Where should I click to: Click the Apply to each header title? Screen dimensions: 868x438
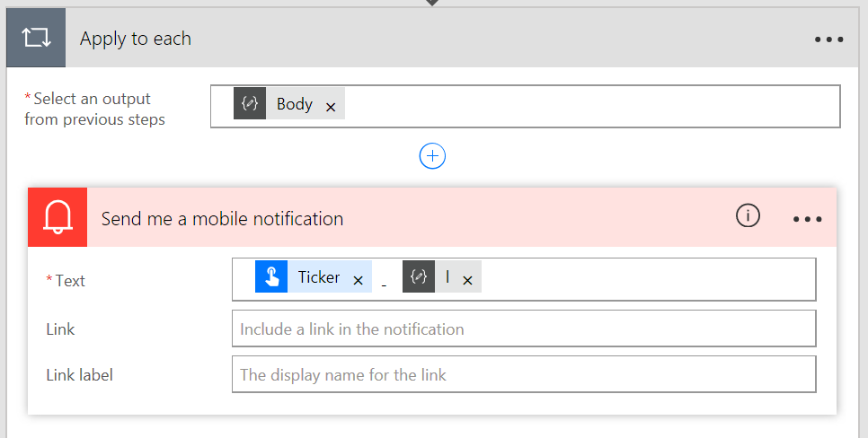click(x=136, y=39)
